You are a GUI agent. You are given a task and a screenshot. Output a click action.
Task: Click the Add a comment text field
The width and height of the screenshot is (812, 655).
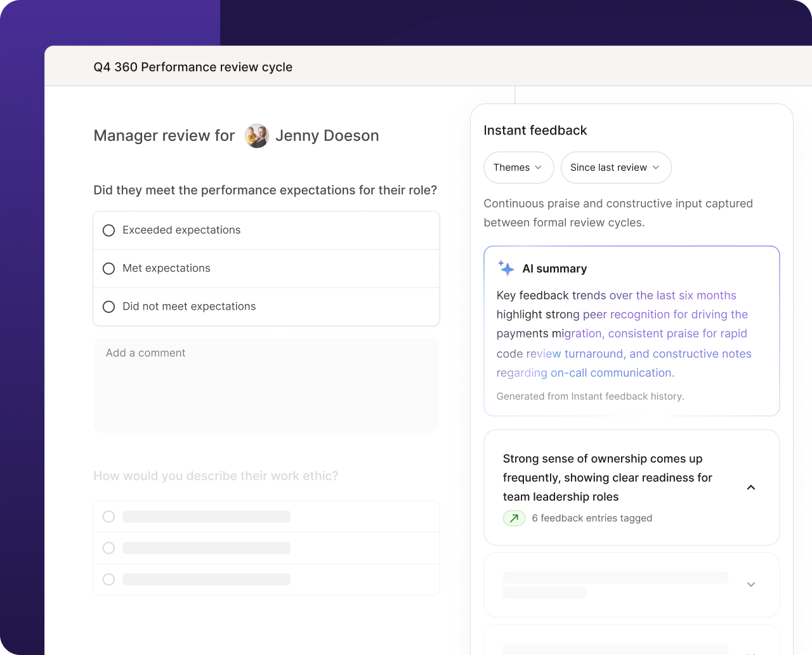pos(266,385)
